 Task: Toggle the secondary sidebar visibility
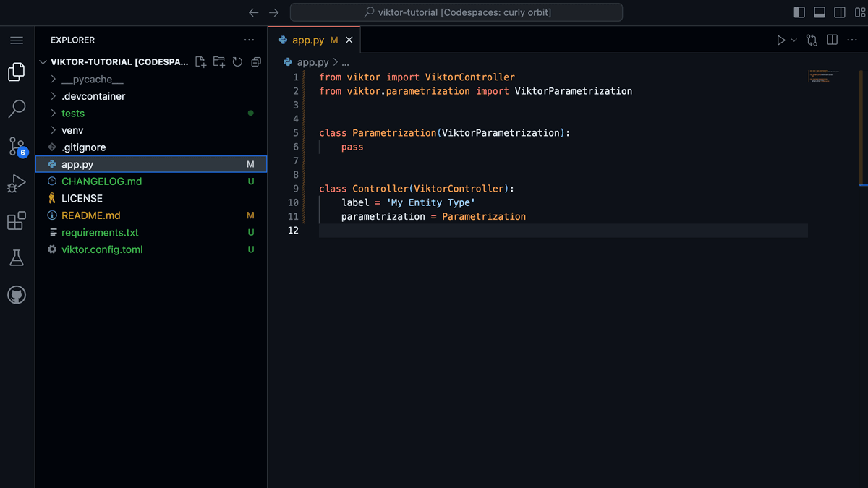[840, 12]
